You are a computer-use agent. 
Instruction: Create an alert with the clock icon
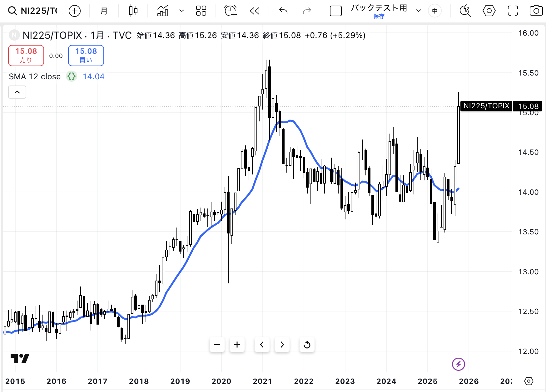coord(231,11)
